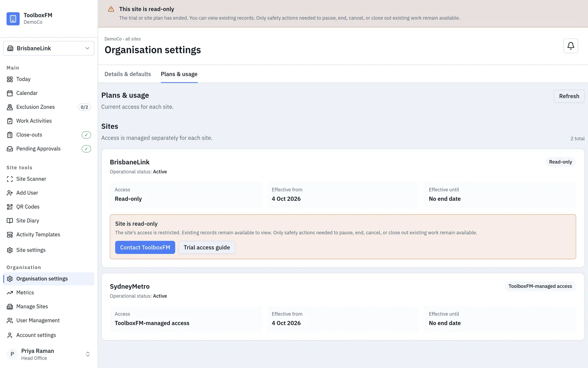This screenshot has height=368, width=588.
Task: Click 'Site is read-only' alert heading
Action: pyautogui.click(x=136, y=224)
